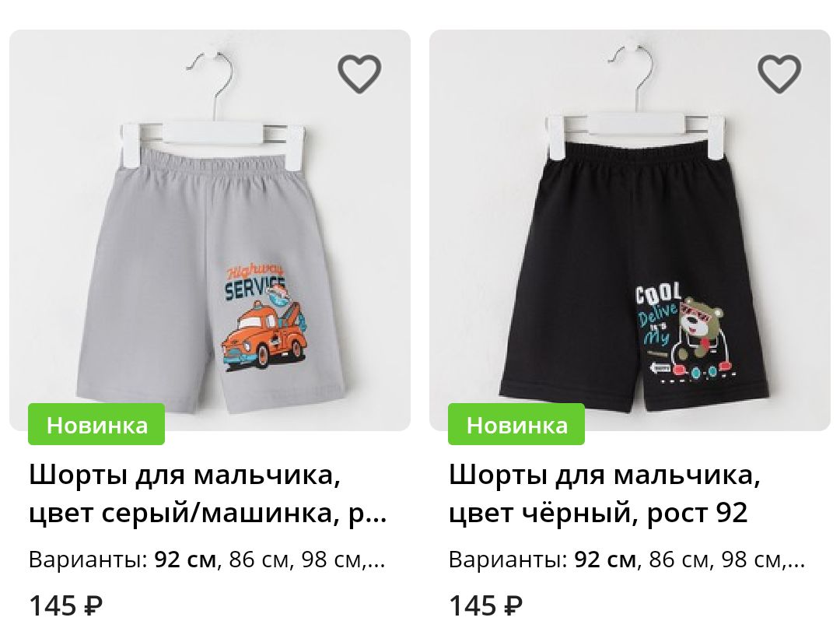Click the 145 ₽ price of black shorts
Screen dimensions: 840x642
(x=485, y=607)
